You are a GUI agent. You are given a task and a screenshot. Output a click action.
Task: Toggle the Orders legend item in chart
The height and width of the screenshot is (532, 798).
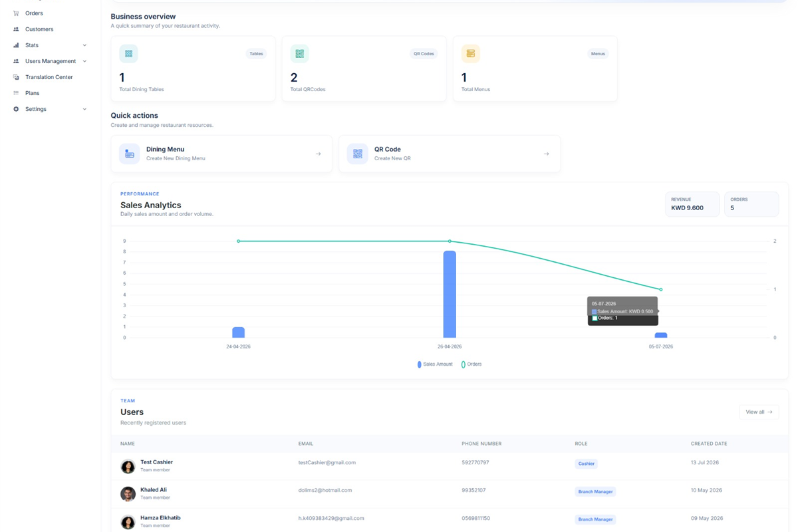pos(471,364)
